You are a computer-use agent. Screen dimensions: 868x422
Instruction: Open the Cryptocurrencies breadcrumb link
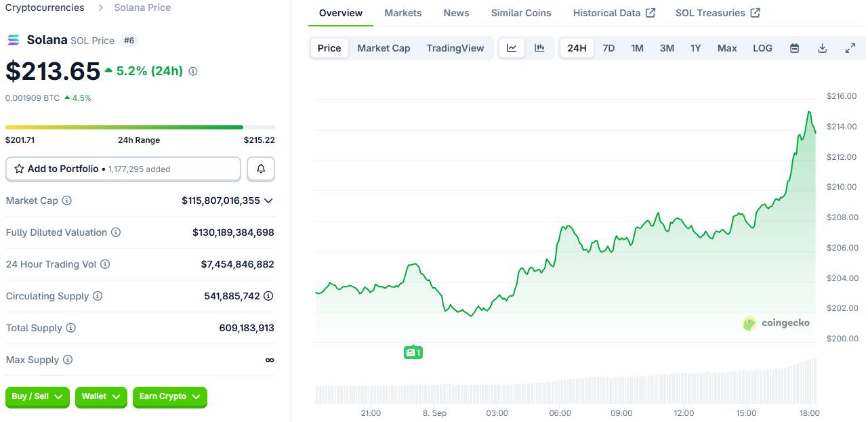pos(45,7)
